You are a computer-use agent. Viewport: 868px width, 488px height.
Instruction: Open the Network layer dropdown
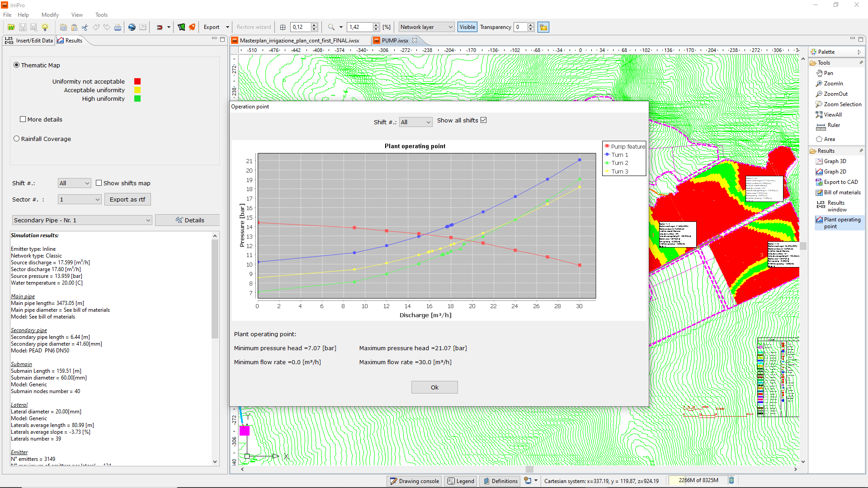point(426,27)
